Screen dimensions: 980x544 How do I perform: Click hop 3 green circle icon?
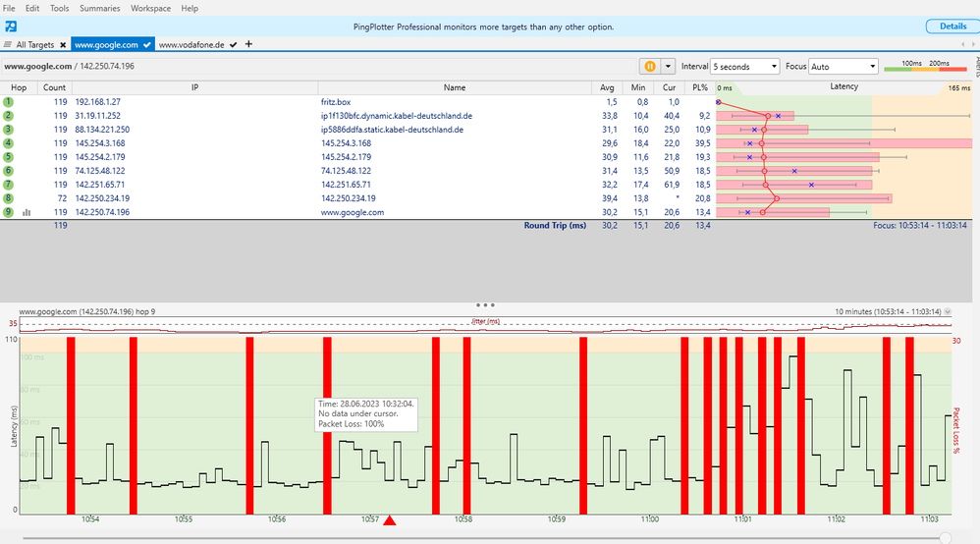(x=8, y=130)
